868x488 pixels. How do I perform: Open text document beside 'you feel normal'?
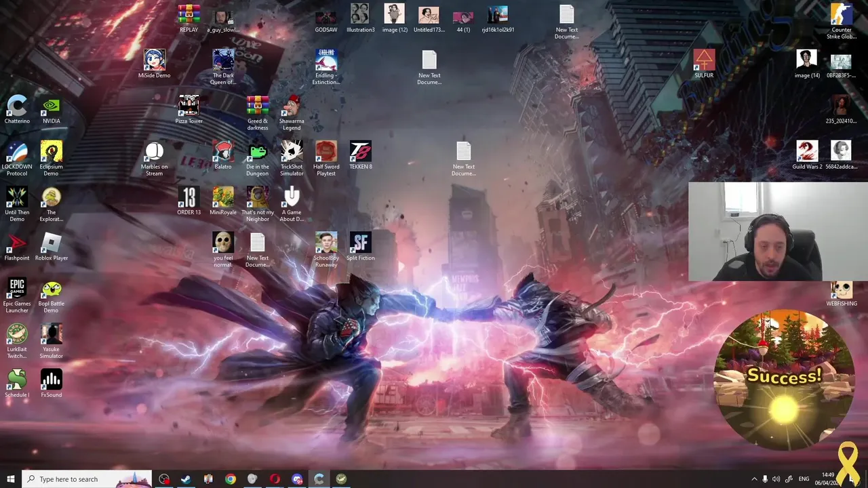click(x=258, y=249)
